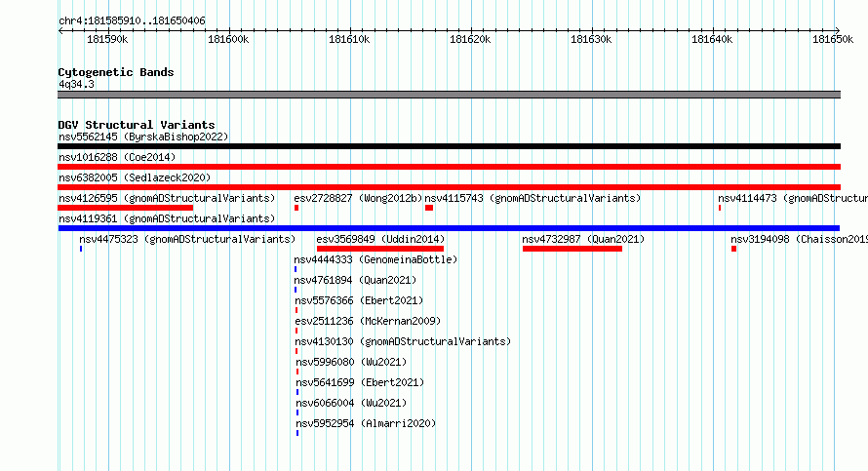
Task: Click the tiny red nsv4114473 marker
Action: tap(720, 208)
